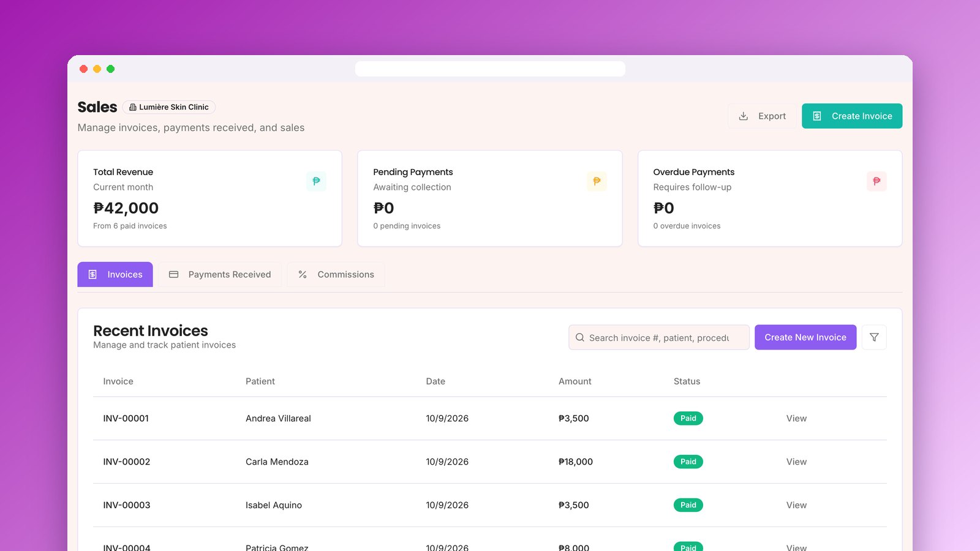Click the download icon on Export

[743, 116]
